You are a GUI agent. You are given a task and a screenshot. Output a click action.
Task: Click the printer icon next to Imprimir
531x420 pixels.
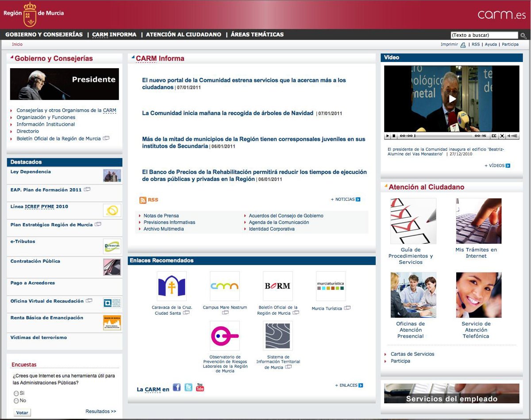click(x=463, y=45)
